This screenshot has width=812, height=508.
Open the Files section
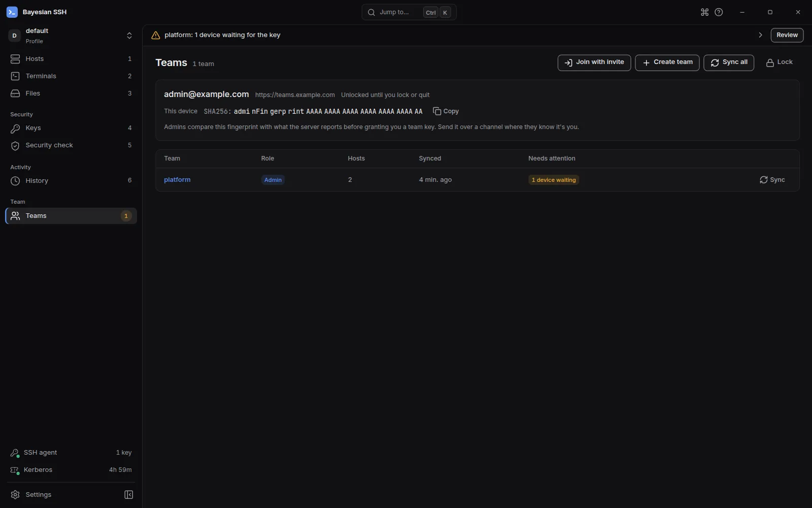(x=71, y=93)
